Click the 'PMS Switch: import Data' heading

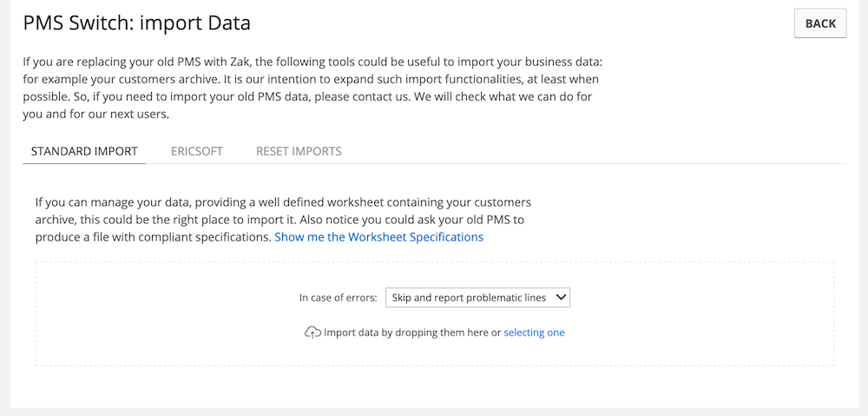[x=137, y=23]
